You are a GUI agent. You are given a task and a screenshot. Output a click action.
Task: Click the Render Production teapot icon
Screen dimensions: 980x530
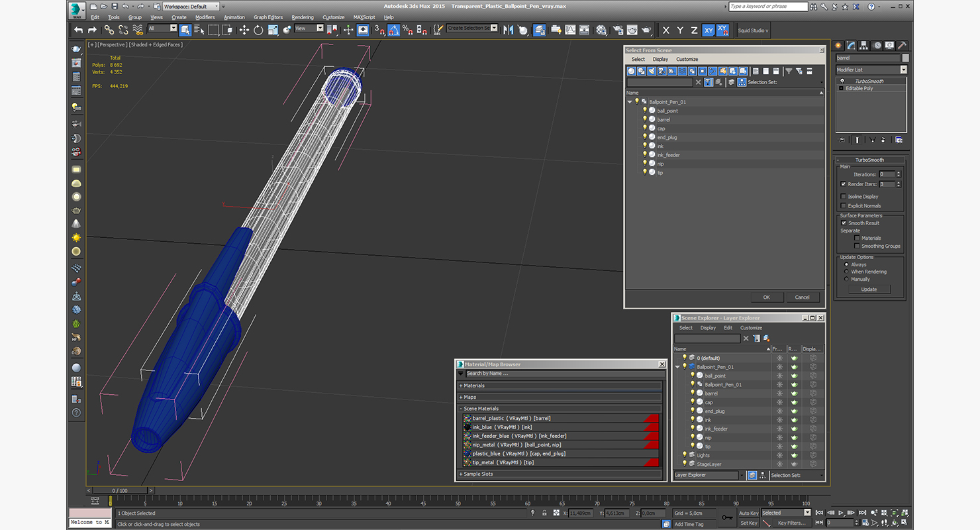(646, 30)
